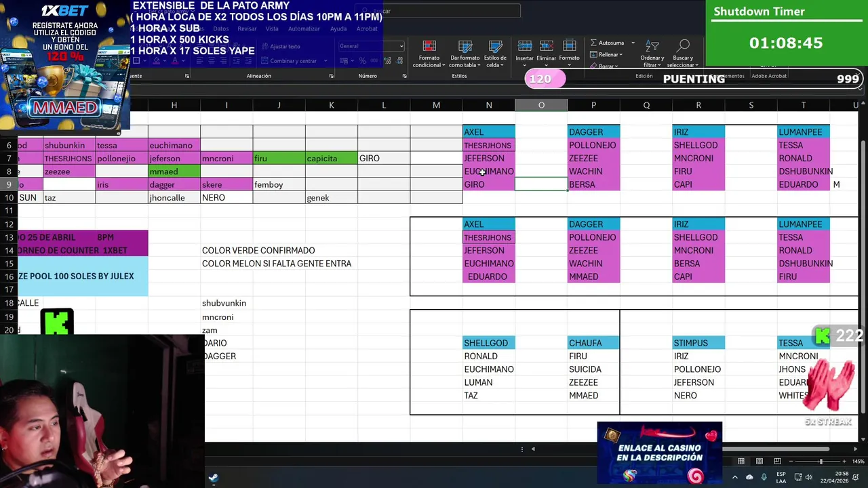Open Número dialog launcher arrow

pyautogui.click(x=404, y=76)
